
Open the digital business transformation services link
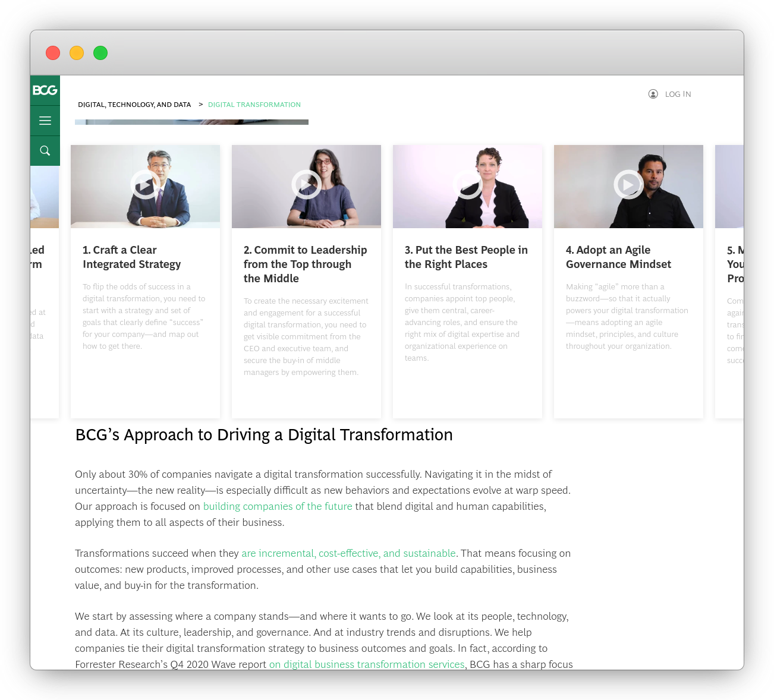(366, 664)
